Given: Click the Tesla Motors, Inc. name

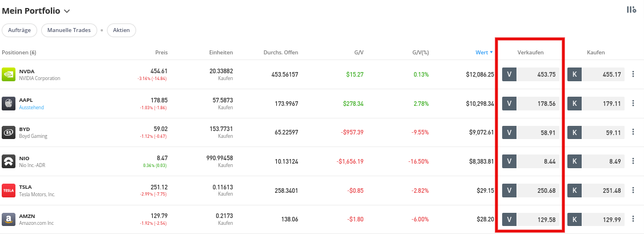Looking at the screenshot, I should point(37,194).
